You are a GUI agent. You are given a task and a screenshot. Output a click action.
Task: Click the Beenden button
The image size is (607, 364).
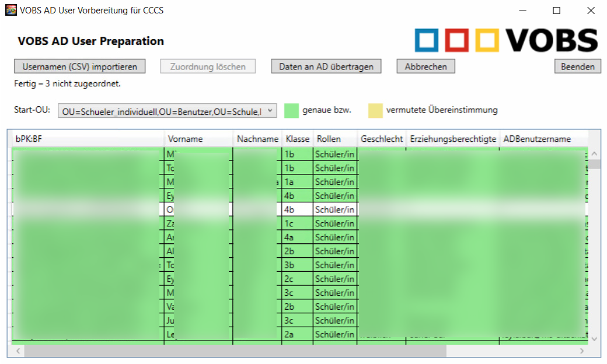click(577, 66)
